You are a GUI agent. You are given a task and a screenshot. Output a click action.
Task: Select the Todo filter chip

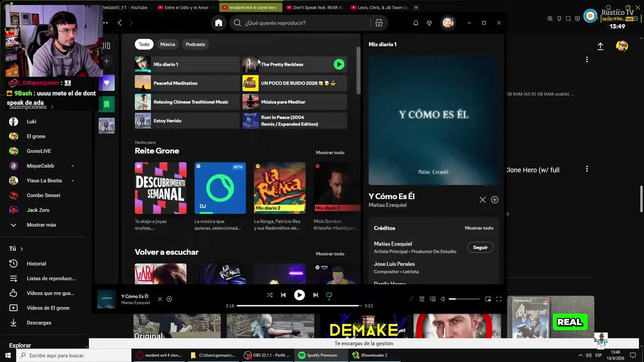144,44
